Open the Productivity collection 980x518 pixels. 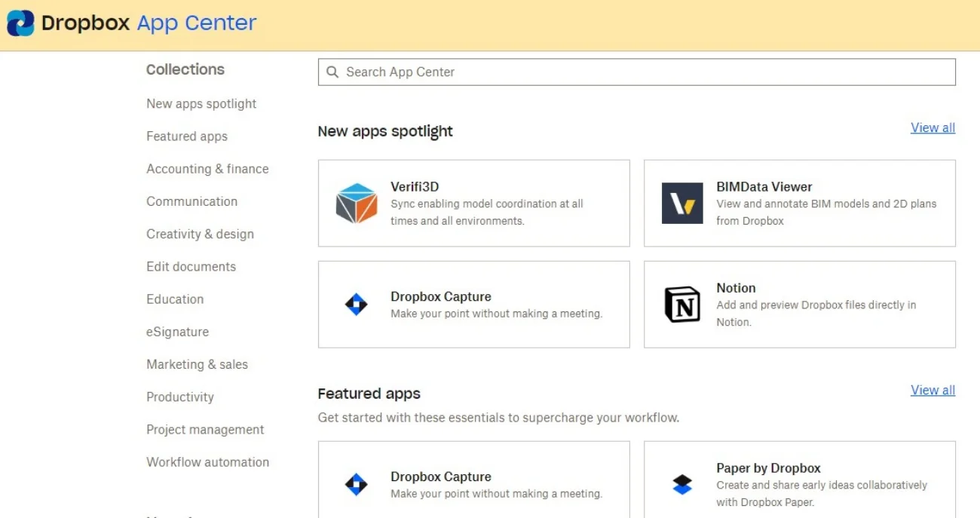[179, 397]
